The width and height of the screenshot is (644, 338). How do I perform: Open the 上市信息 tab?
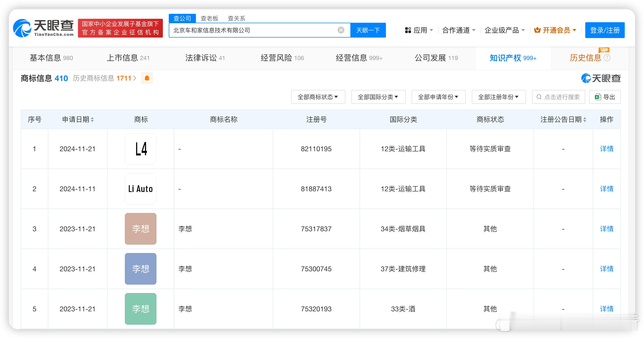point(128,58)
